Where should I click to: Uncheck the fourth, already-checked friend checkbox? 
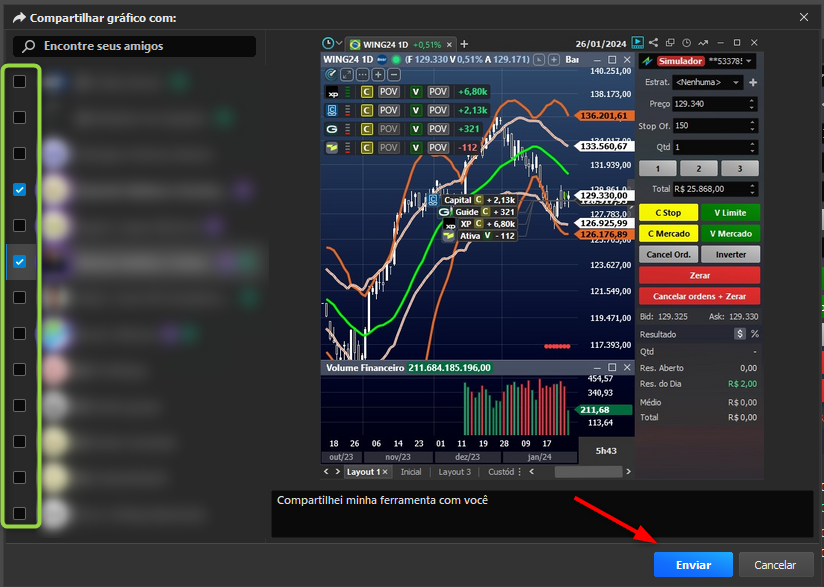click(x=19, y=190)
